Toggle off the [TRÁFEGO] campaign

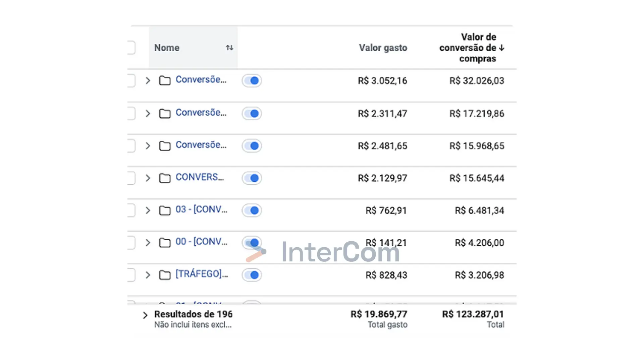coord(252,275)
